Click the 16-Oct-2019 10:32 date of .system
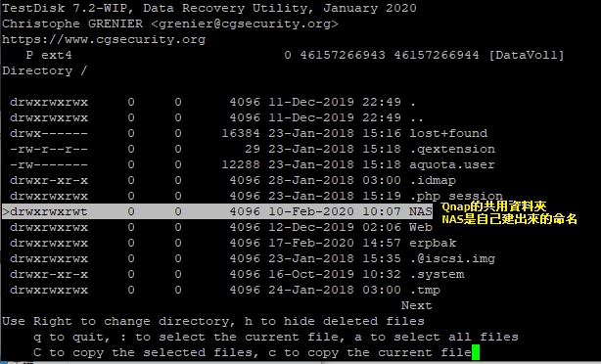Viewport: 601px width, 364px height. [x=335, y=274]
